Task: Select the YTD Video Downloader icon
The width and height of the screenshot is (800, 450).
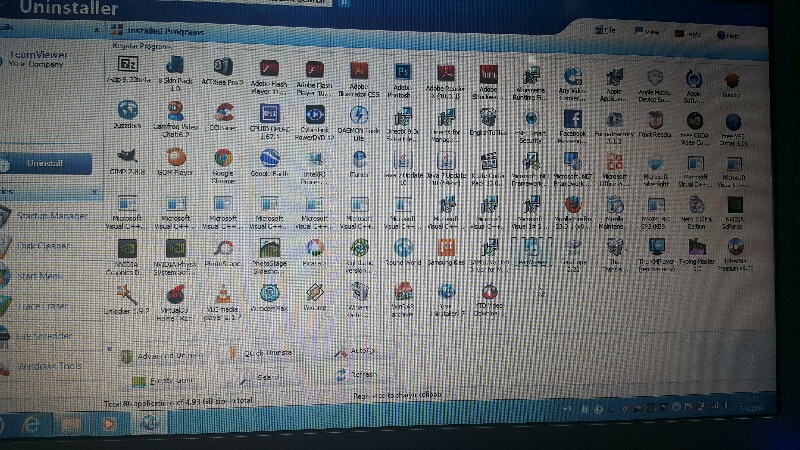Action: click(490, 292)
